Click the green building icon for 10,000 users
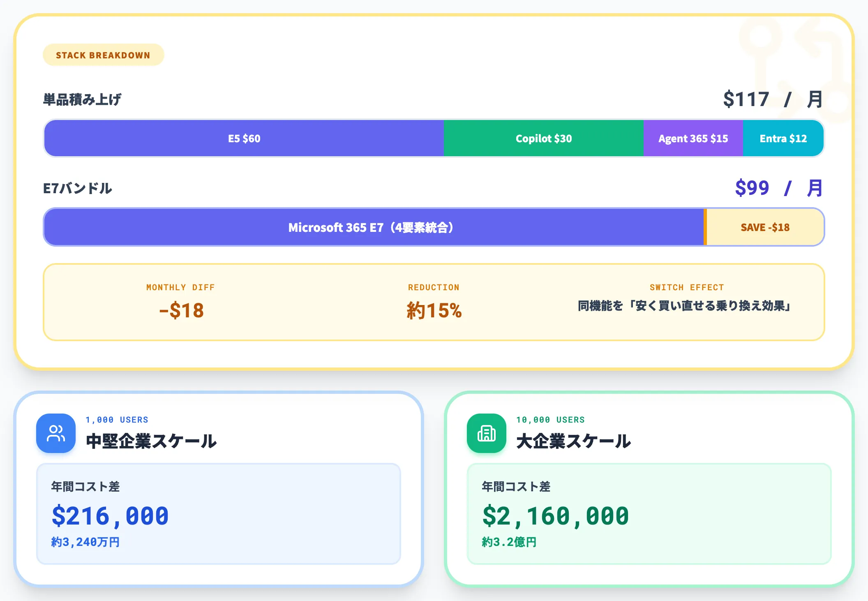Image resolution: width=868 pixels, height=601 pixels. coord(487,433)
